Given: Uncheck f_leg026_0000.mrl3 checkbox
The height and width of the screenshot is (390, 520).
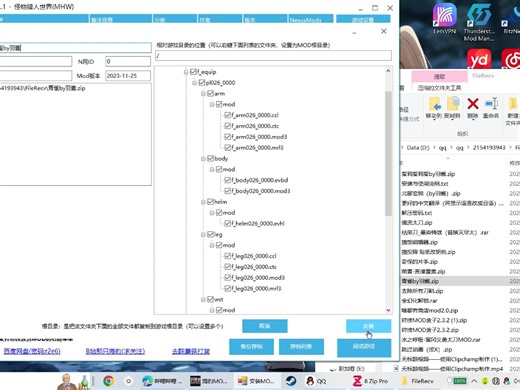Looking at the screenshot, I should point(228,288).
